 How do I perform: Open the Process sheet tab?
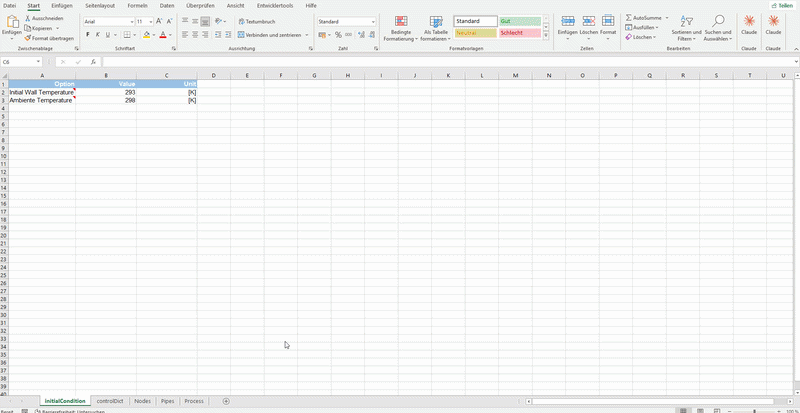pyautogui.click(x=194, y=401)
